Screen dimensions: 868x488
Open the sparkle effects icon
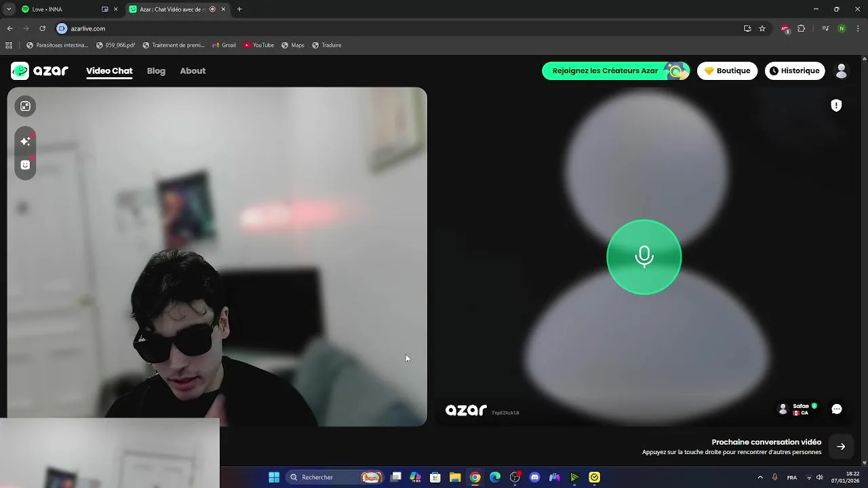[25, 141]
